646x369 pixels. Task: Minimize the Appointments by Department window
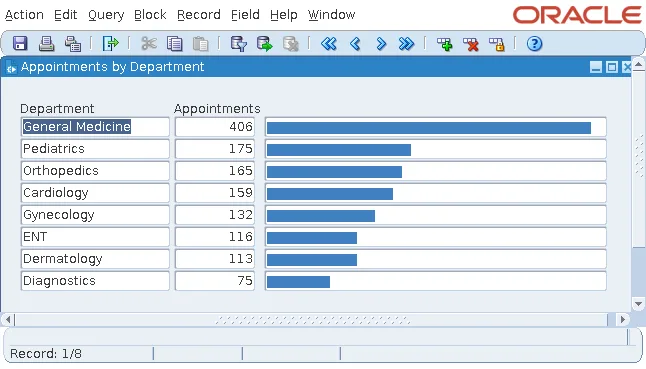(x=596, y=67)
